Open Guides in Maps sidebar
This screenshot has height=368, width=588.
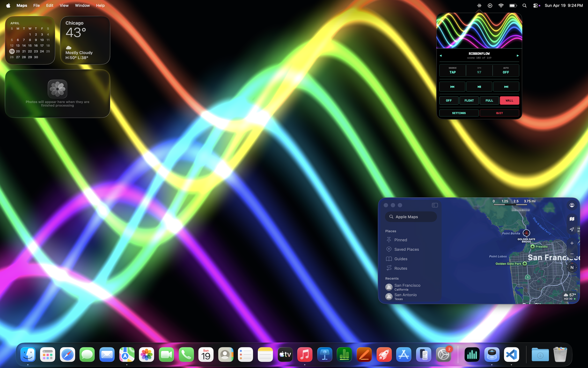pyautogui.click(x=411, y=259)
